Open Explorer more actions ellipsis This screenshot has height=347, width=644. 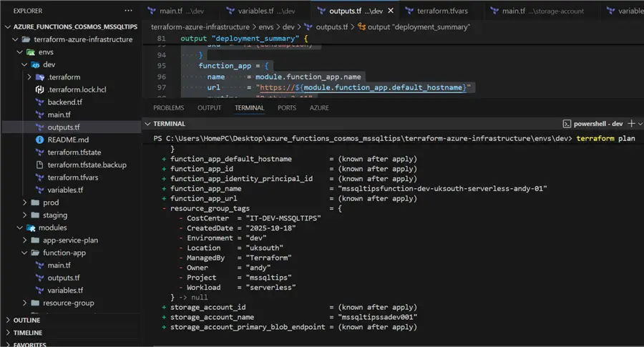pos(129,11)
